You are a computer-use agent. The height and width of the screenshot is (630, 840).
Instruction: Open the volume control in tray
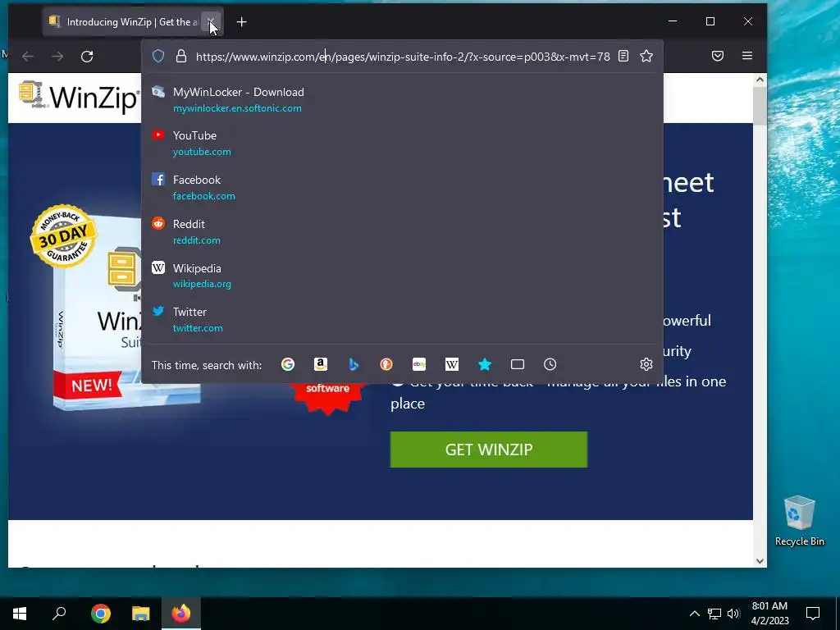[733, 614]
